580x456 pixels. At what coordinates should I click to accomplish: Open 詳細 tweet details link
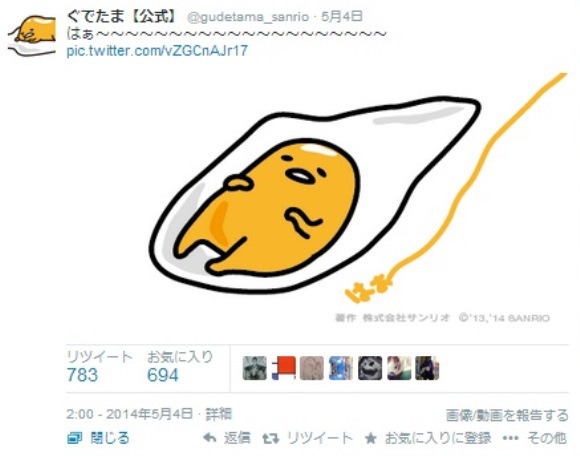coord(219,414)
